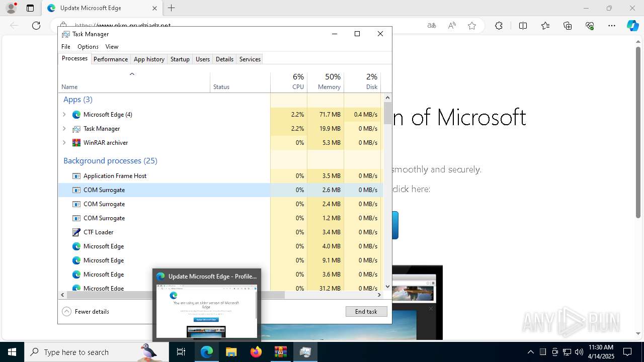
Task: Click the taskbar search box
Action: tap(97, 352)
